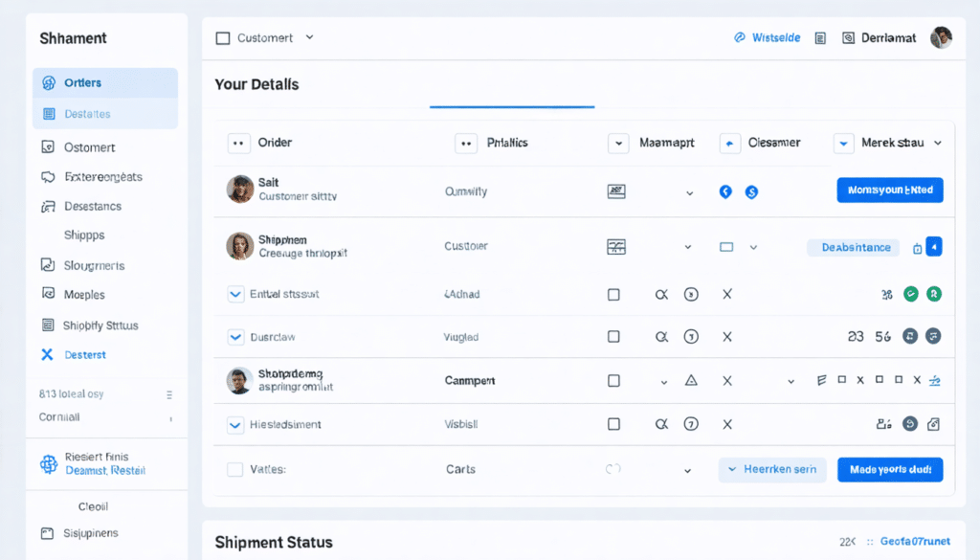Click chart icon in Sait row
This screenshot has height=560, width=980.
pyautogui.click(x=616, y=191)
